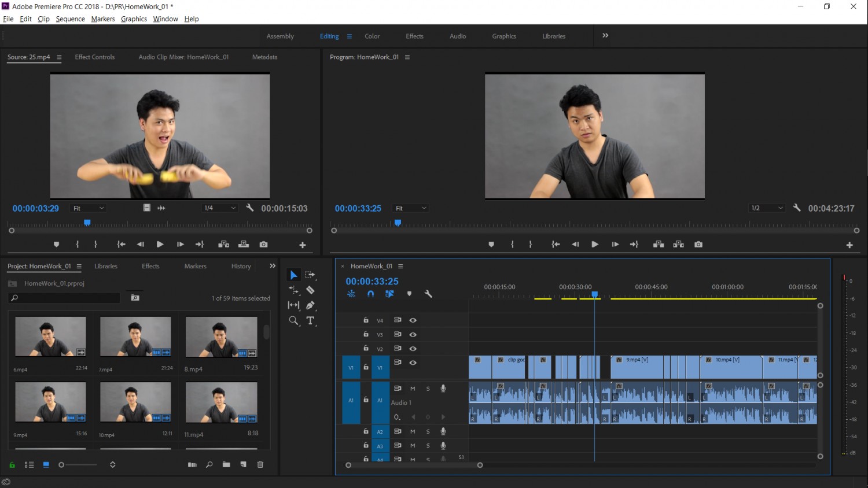The image size is (868, 488).
Task: Add a marker in the timeline header
Action: coord(409,294)
